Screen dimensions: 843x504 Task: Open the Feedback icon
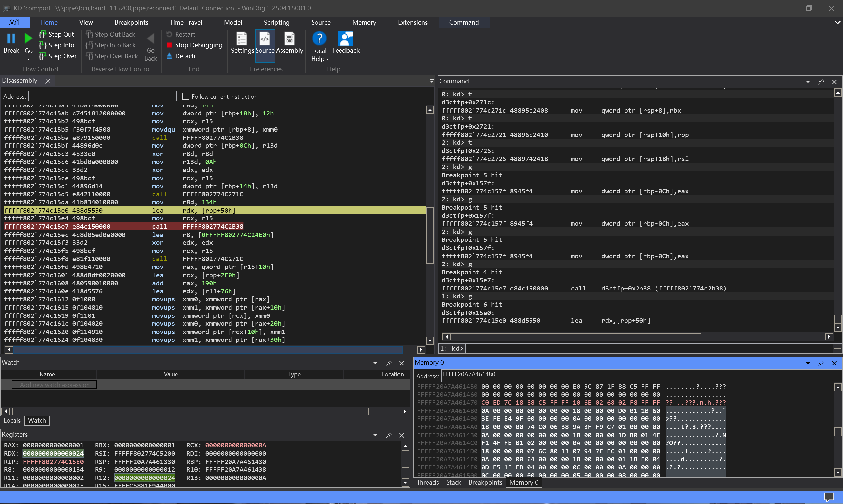tap(346, 38)
